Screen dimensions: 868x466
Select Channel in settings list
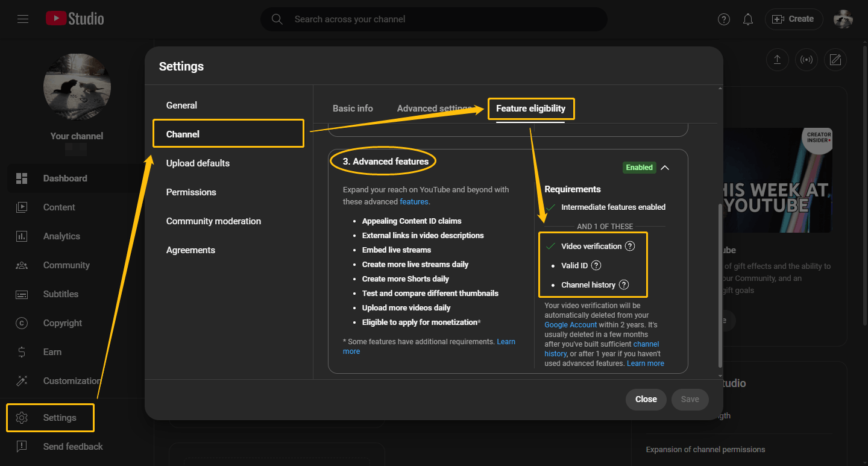[228, 134]
